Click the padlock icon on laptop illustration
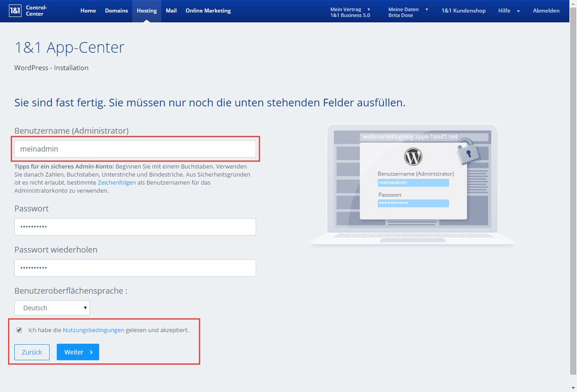This screenshot has height=392, width=577. (x=467, y=151)
